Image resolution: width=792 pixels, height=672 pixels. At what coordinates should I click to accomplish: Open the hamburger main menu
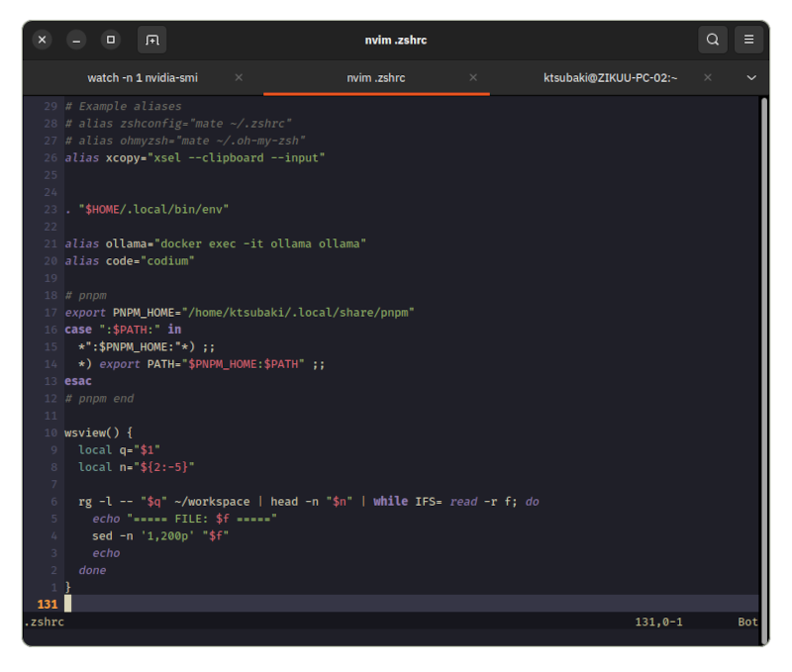coord(749,41)
